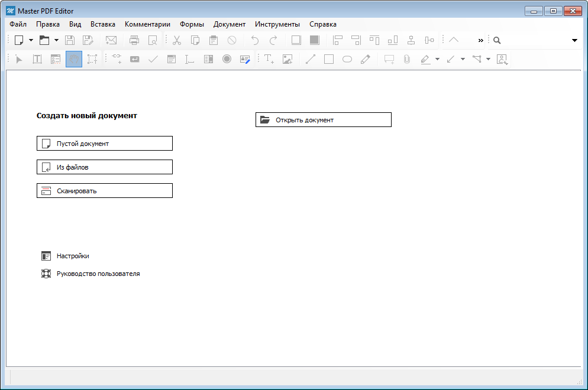
Task: Click the Открыть документ button
Action: pos(324,120)
